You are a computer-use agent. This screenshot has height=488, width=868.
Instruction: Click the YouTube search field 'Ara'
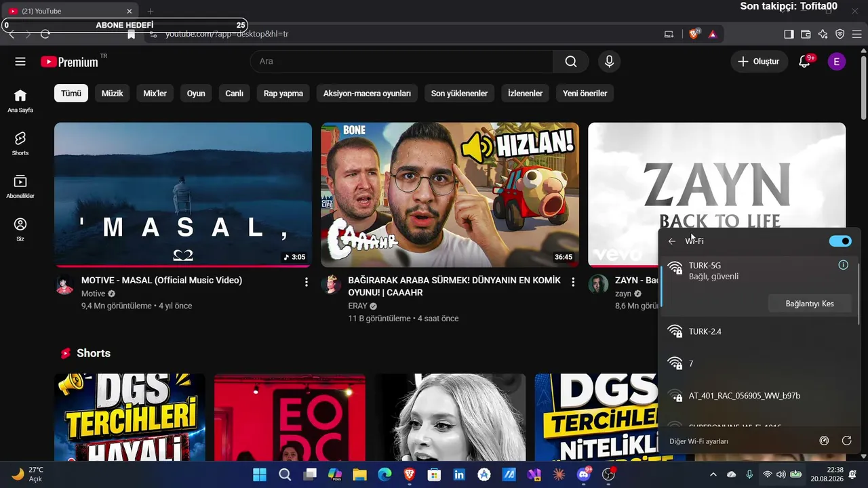click(x=402, y=62)
